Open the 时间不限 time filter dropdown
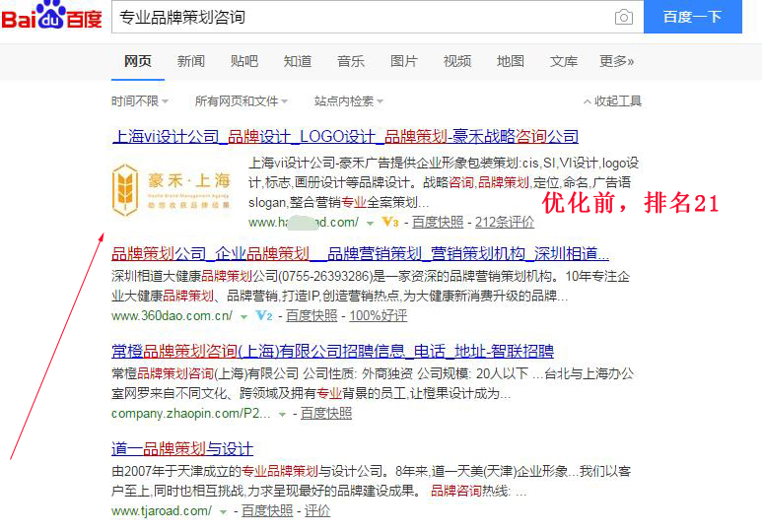 point(140,101)
